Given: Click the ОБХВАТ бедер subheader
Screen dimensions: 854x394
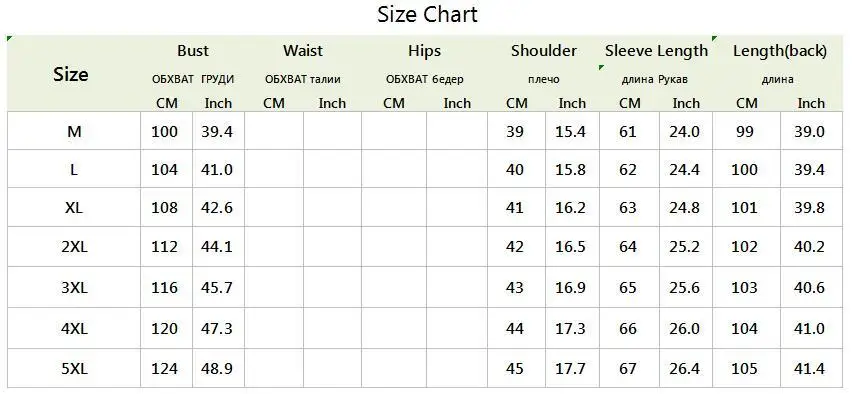Looking at the screenshot, I should [x=425, y=79].
